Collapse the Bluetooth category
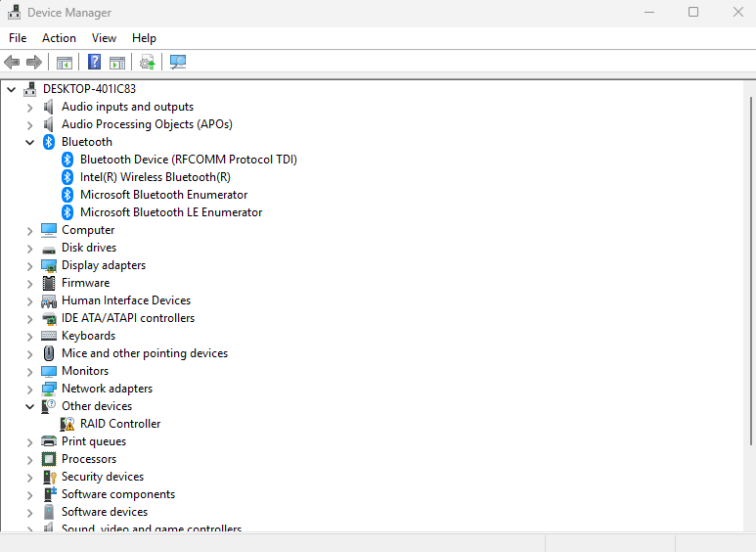 tap(30, 142)
